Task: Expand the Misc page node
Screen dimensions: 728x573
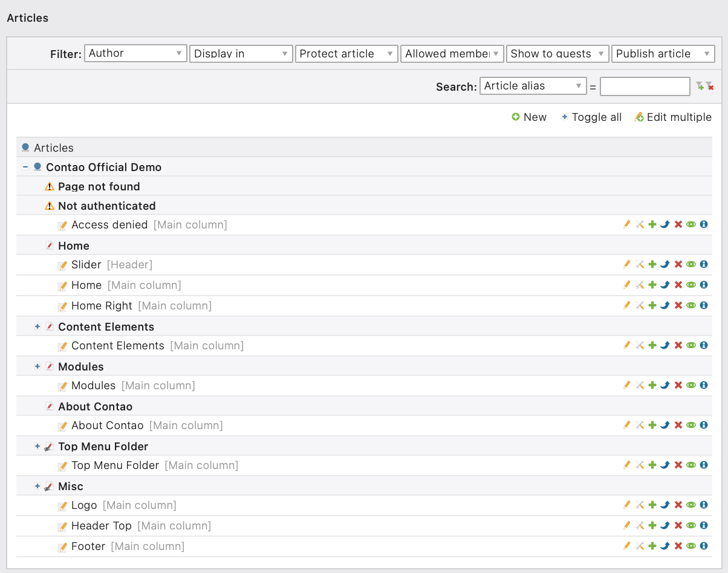Action: point(37,486)
